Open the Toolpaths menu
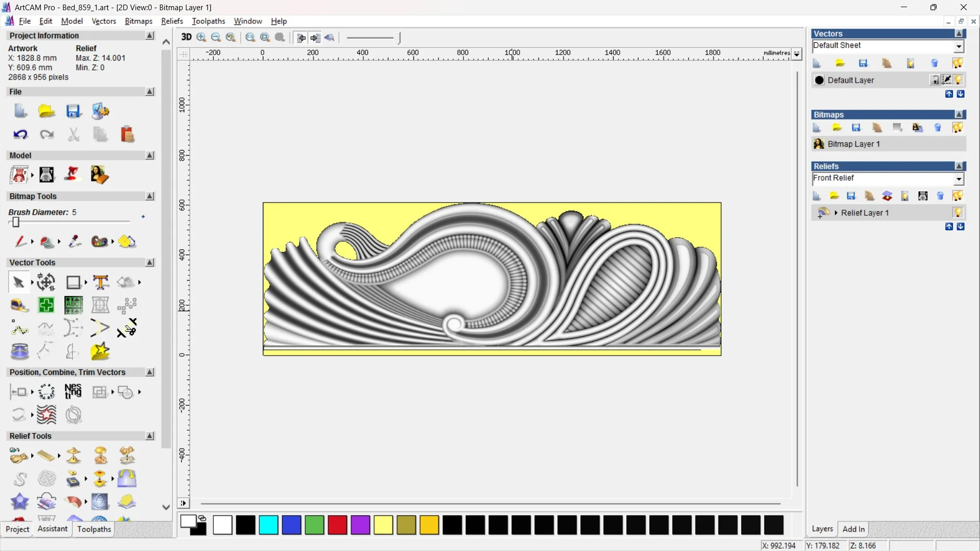 (x=208, y=21)
